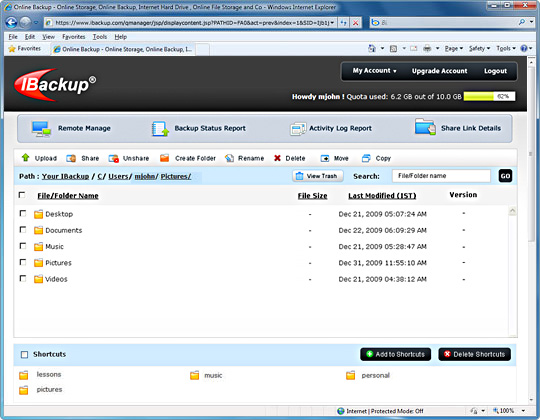
Task: Open Share Link Details folder icon
Action: 425,127
